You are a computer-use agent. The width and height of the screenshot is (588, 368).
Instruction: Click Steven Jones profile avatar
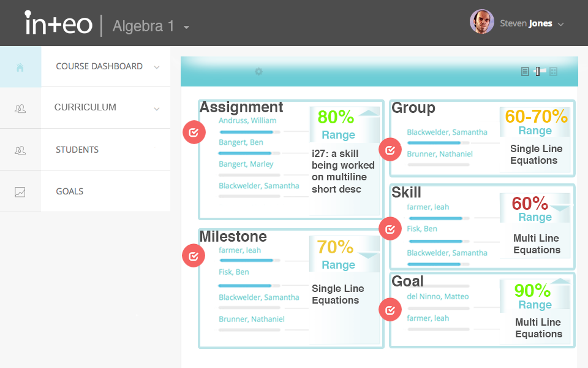coord(482,22)
